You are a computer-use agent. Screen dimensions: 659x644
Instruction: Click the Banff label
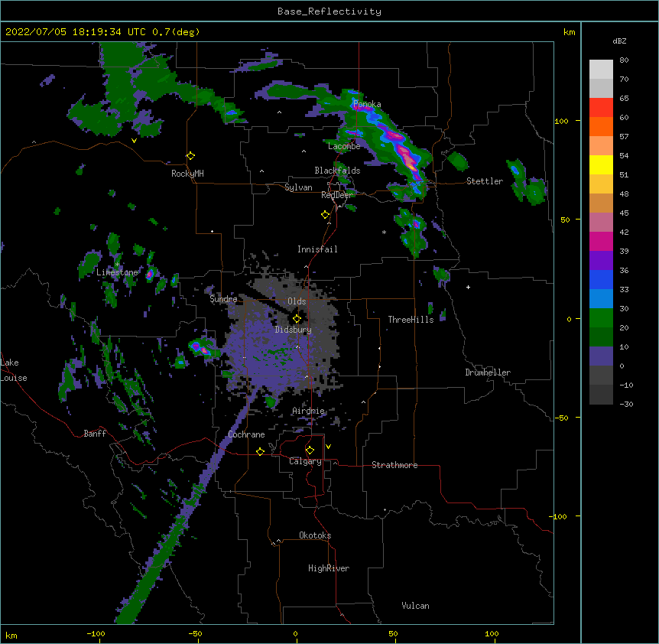[95, 434]
